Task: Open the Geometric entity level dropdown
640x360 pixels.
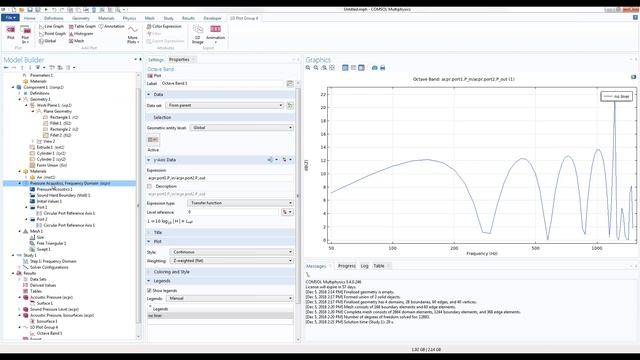Action: tap(242, 128)
